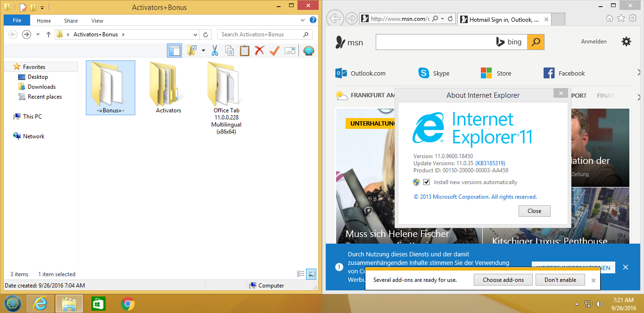The image size is (644, 313).
Task: Go forward in Explorer navigation
Action: pos(26,34)
